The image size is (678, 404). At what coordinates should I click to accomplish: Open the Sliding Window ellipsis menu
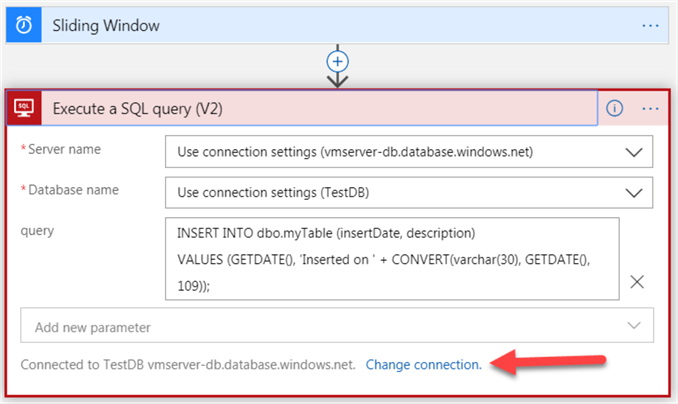click(x=651, y=24)
